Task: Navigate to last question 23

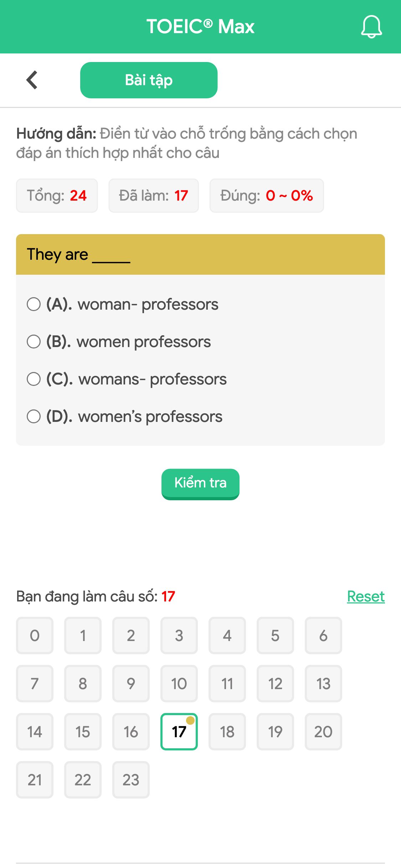Action: pyautogui.click(x=131, y=780)
